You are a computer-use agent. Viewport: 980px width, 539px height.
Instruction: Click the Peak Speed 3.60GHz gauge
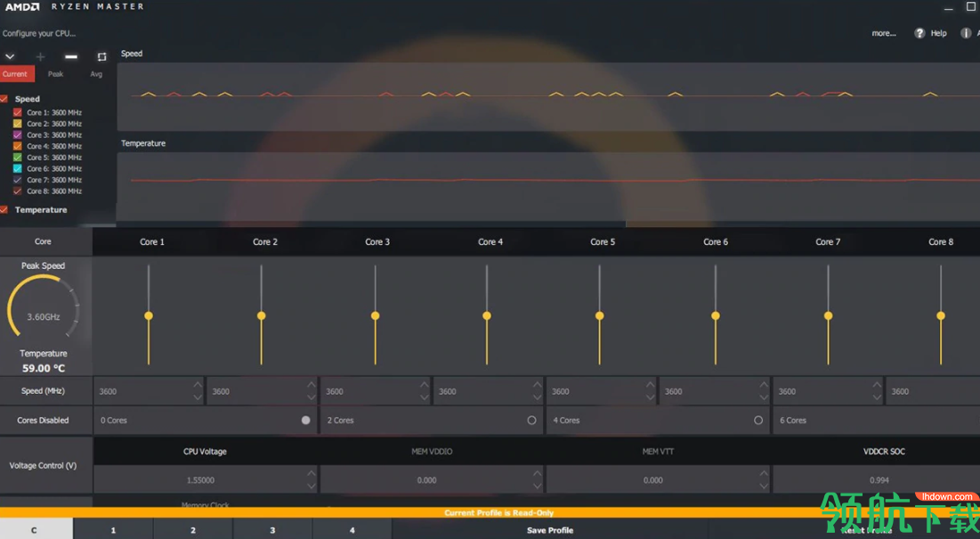coord(43,307)
